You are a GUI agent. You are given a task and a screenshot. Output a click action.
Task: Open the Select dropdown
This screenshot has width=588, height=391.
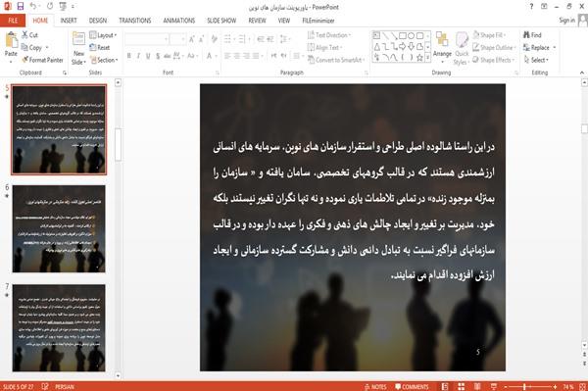point(536,60)
